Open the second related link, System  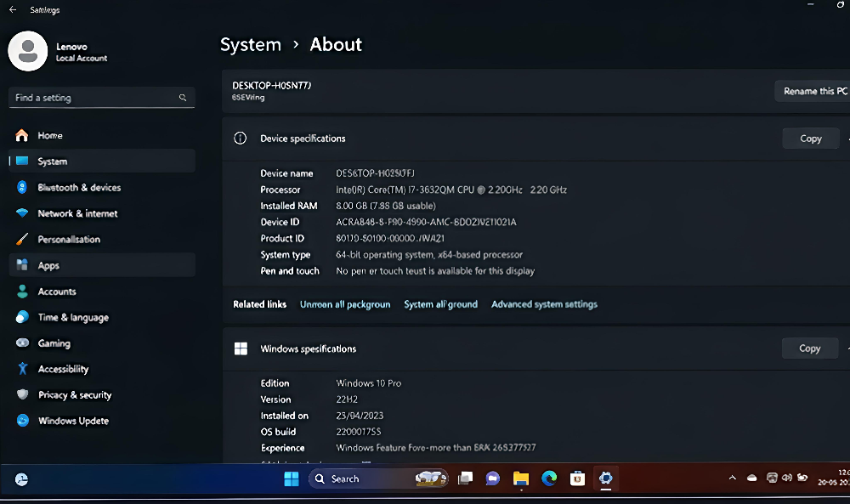tap(440, 304)
